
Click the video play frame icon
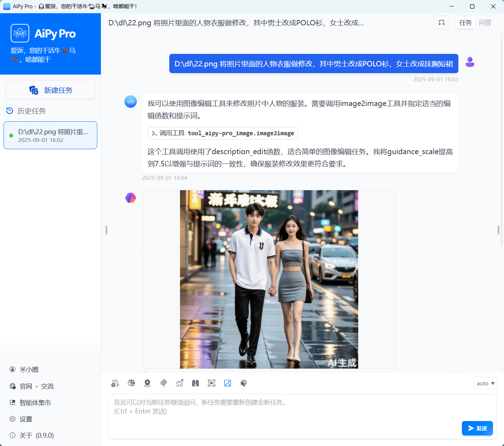click(211, 383)
